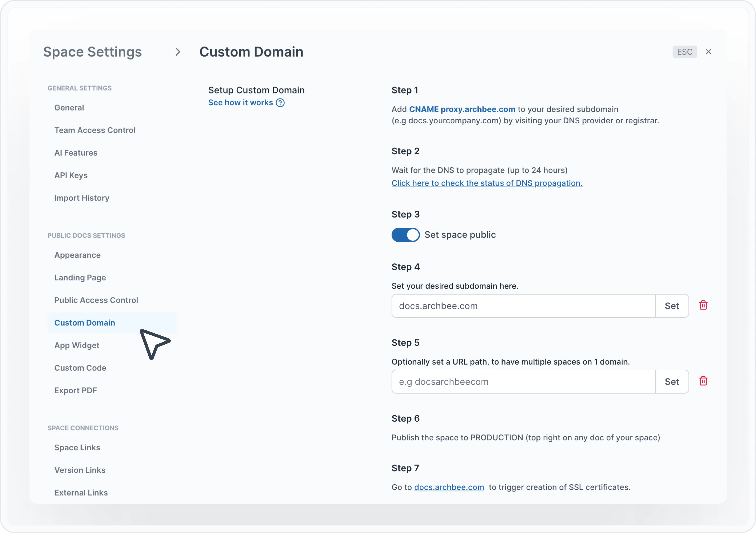Click the PUBLIC DOCS SETTINGS section label
756x533 pixels.
pyautogui.click(x=86, y=235)
